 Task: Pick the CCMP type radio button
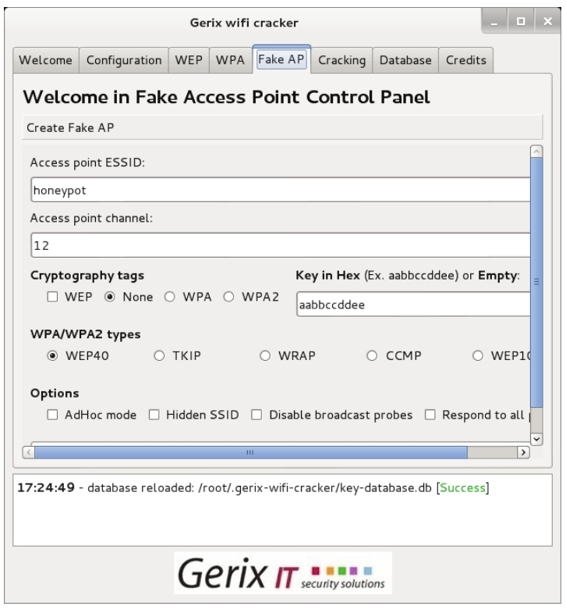pos(372,356)
